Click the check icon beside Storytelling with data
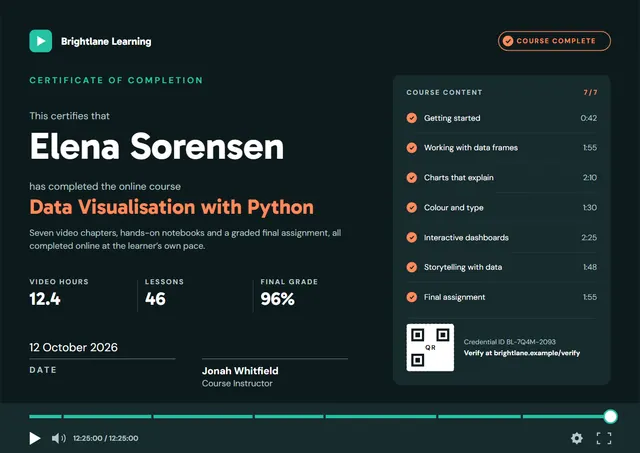The height and width of the screenshot is (453, 640). point(411,267)
